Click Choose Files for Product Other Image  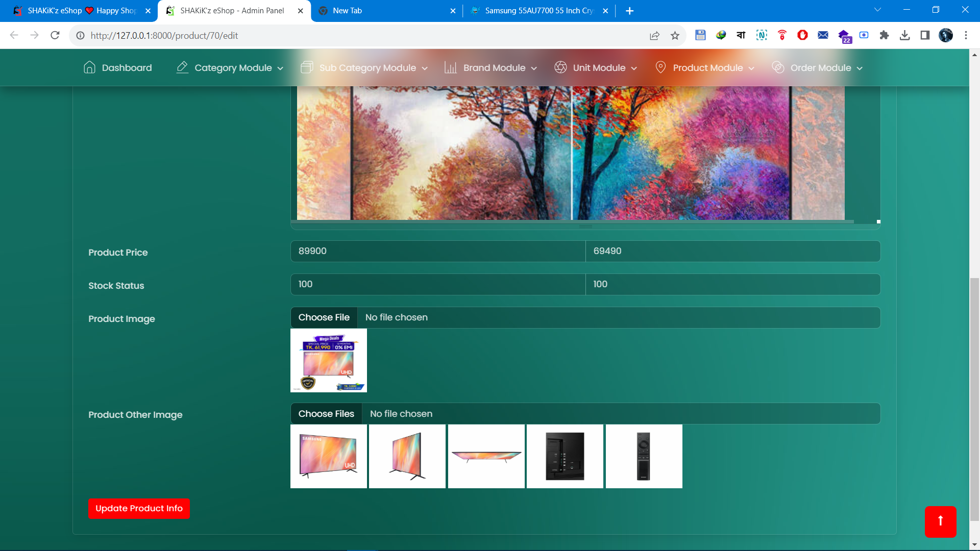click(x=326, y=414)
